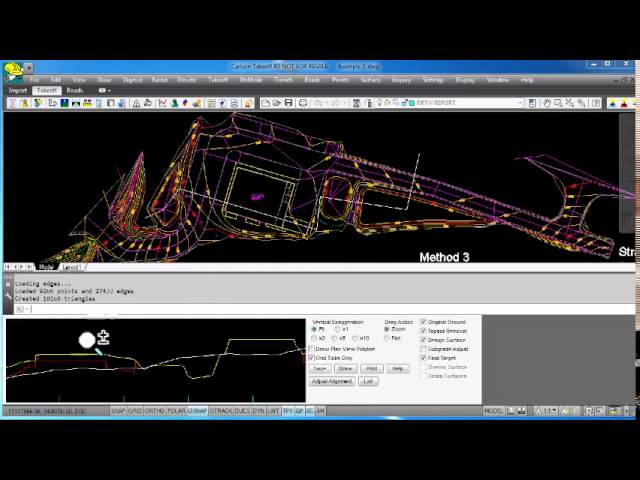Click the Adjust Alignment button
Image resolution: width=640 pixels, height=480 pixels.
click(332, 381)
